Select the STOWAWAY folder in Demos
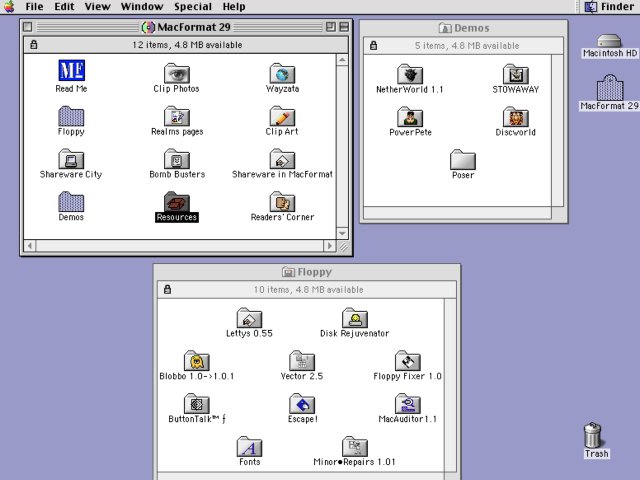The height and width of the screenshot is (480, 640). click(x=516, y=74)
